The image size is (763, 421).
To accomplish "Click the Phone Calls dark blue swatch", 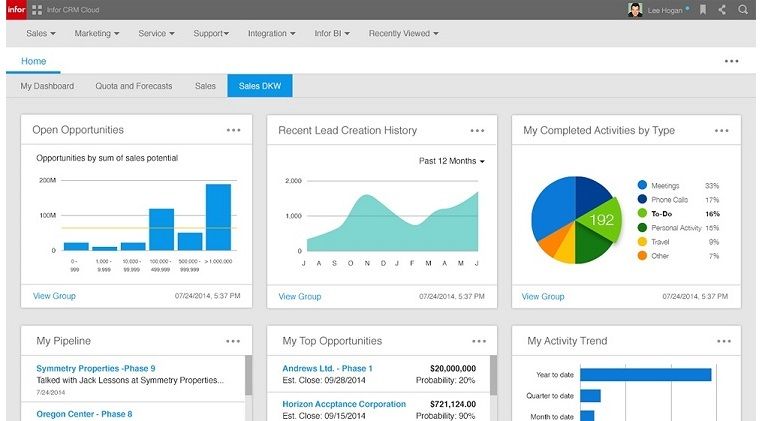I will [642, 199].
